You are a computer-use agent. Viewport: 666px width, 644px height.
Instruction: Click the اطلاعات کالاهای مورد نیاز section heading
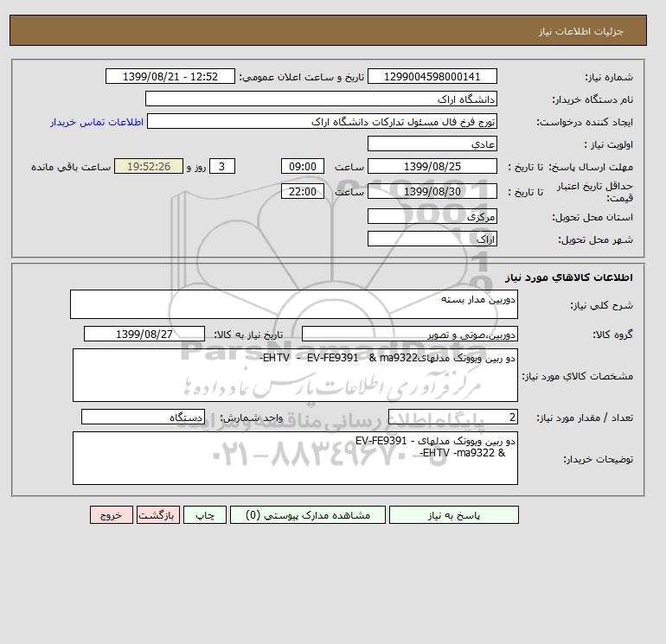point(569,277)
